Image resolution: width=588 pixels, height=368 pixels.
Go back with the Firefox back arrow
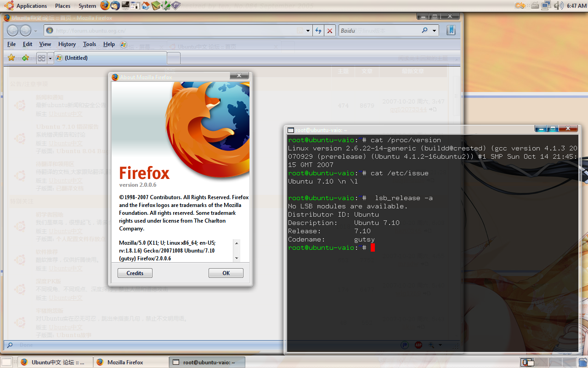(x=13, y=30)
